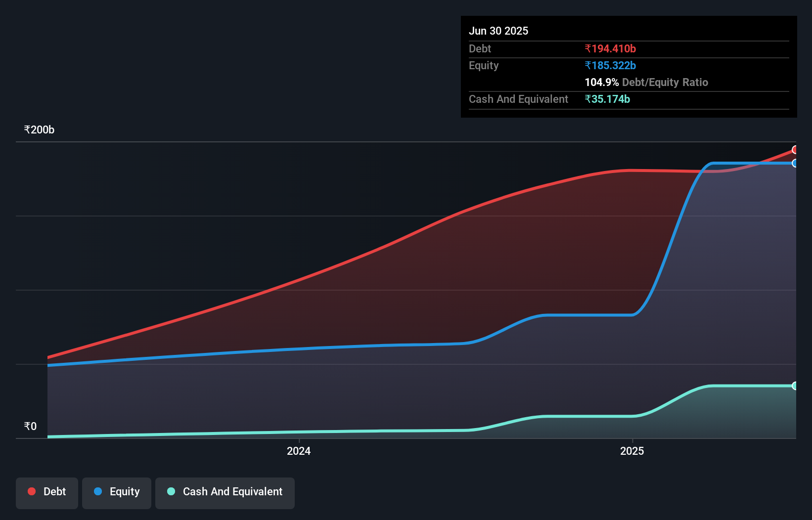This screenshot has height=520, width=812.
Task: Click the teal Cash endpoint marker on chart
Action: (796, 386)
